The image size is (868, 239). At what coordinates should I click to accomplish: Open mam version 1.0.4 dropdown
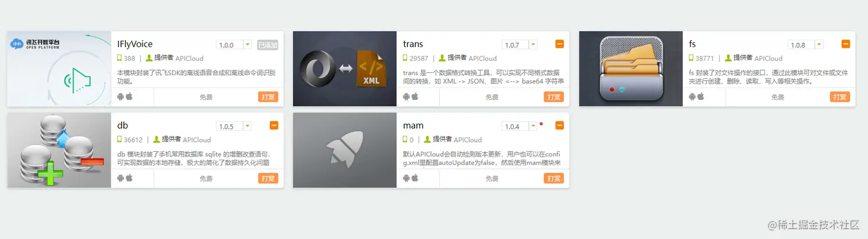520,126
